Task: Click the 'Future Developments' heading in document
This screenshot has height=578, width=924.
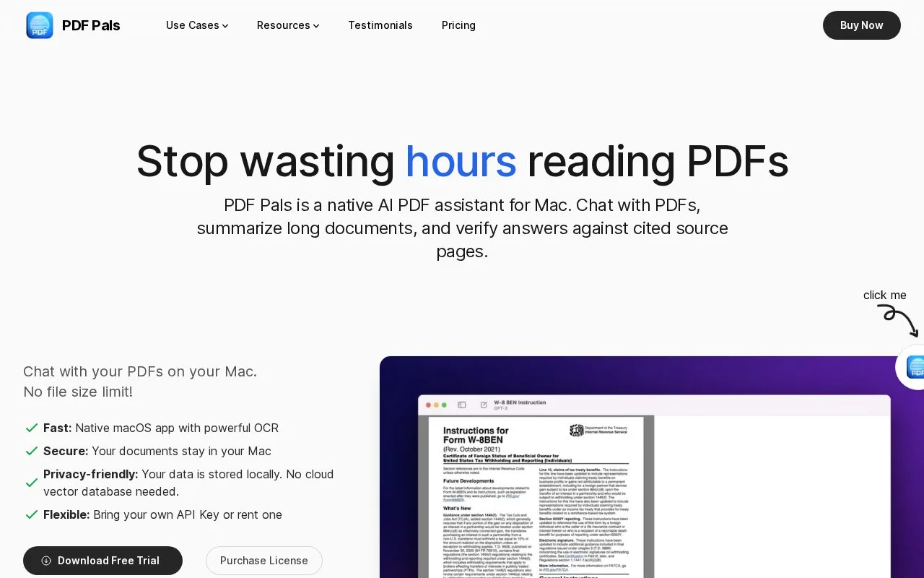Action: click(x=468, y=480)
